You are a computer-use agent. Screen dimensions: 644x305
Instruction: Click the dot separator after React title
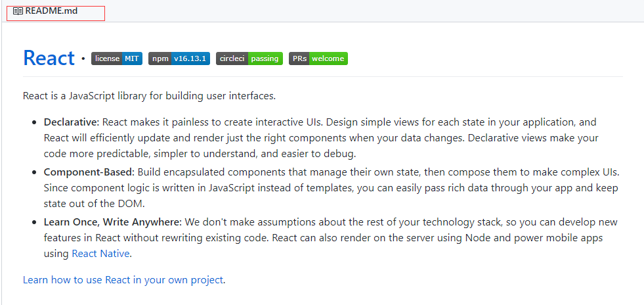click(83, 59)
